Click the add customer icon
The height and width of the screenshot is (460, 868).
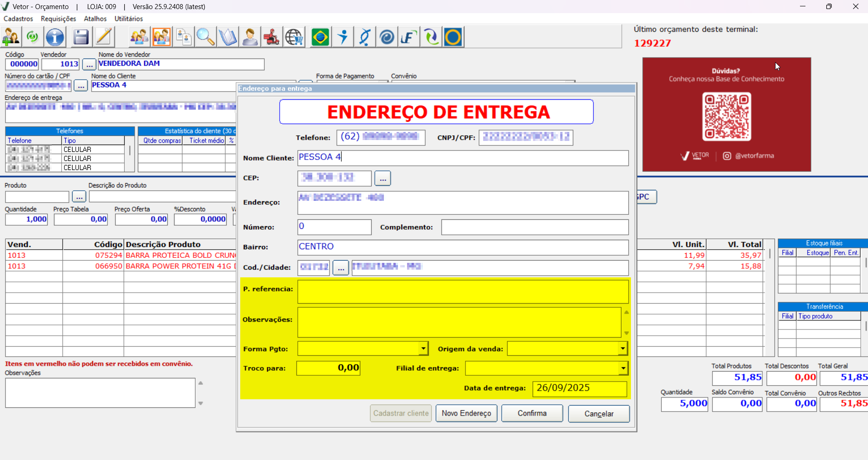click(11, 37)
